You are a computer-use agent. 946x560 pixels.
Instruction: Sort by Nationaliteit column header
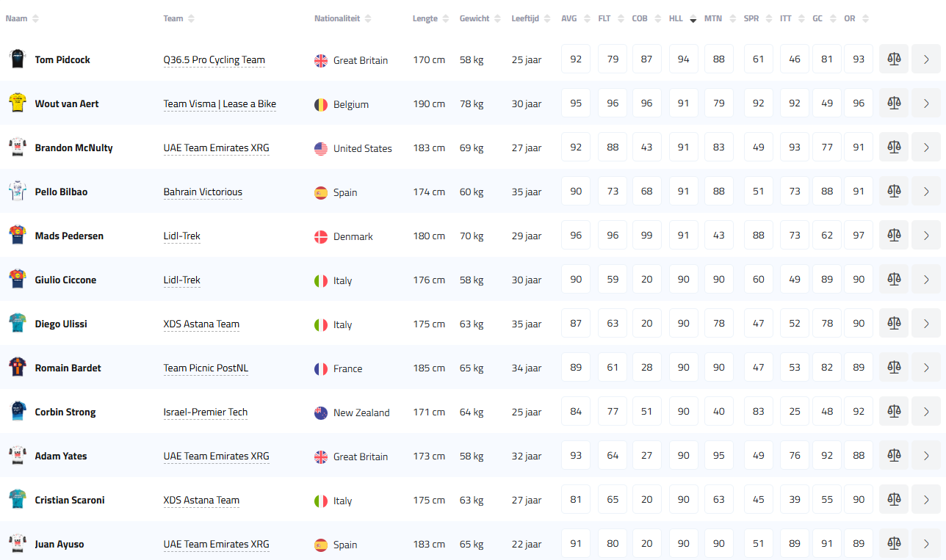pyautogui.click(x=337, y=19)
